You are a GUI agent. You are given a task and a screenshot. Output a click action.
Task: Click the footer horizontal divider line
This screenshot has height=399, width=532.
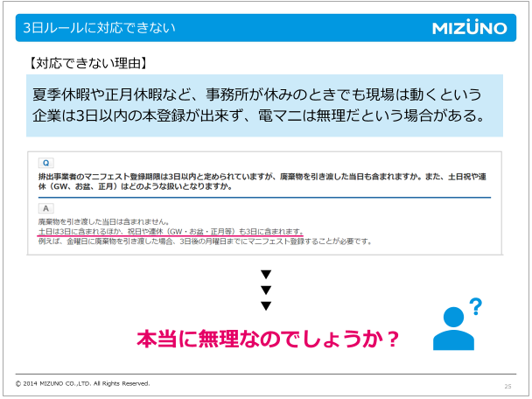pos(266,374)
